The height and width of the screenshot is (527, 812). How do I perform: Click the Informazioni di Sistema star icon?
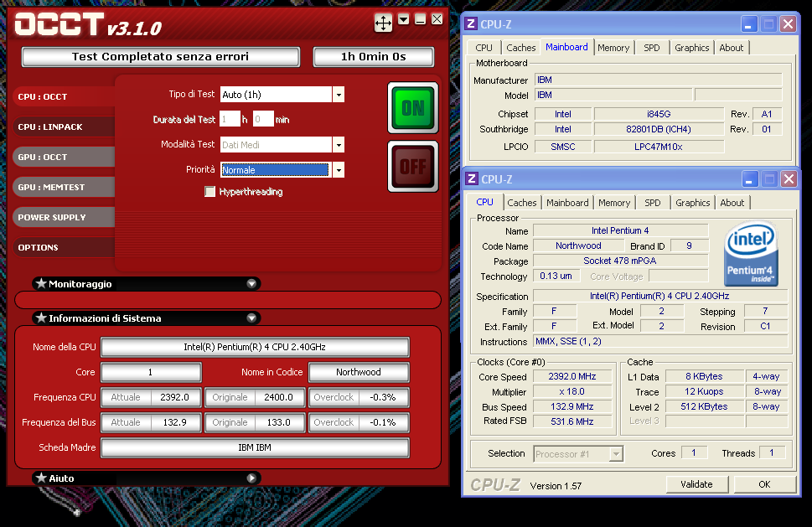[x=41, y=318]
